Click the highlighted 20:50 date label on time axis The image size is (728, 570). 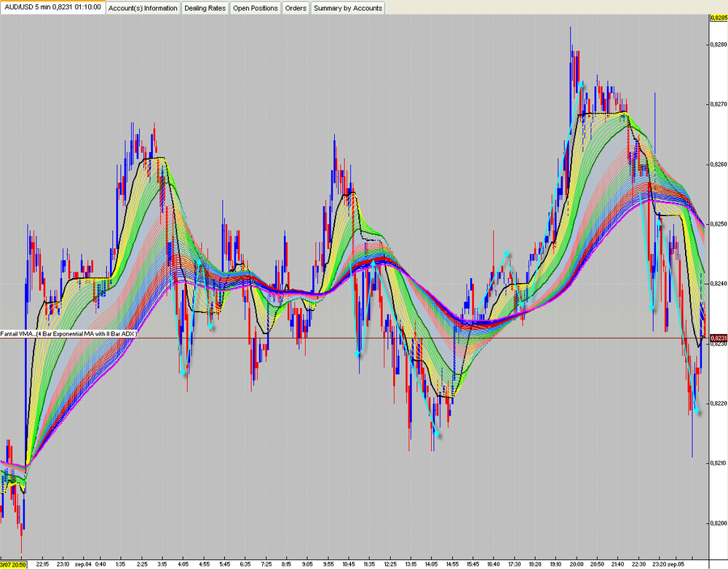click(13, 564)
